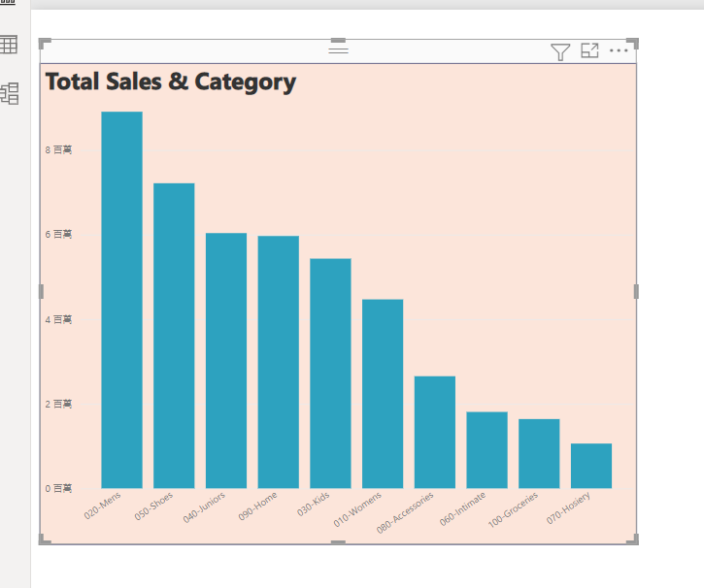Screen dimensions: 704x588
Task: Click the 010-Womens axis label
Action: click(x=357, y=509)
